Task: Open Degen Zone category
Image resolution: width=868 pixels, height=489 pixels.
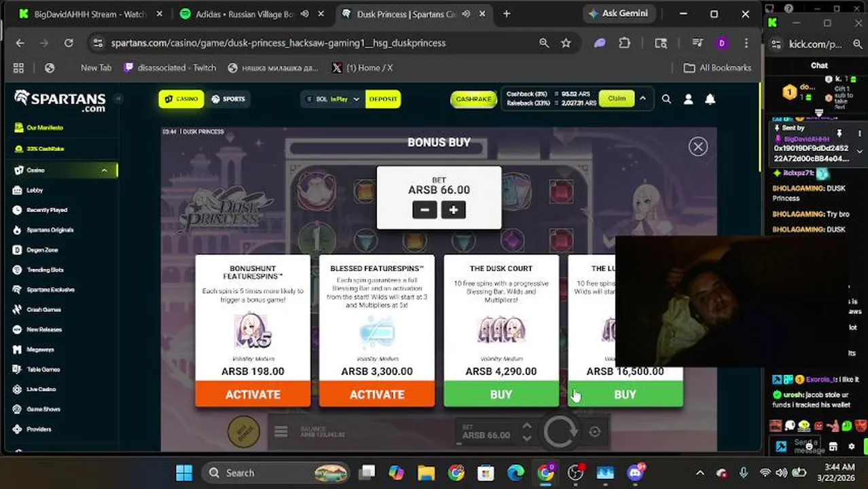Action: [41, 250]
